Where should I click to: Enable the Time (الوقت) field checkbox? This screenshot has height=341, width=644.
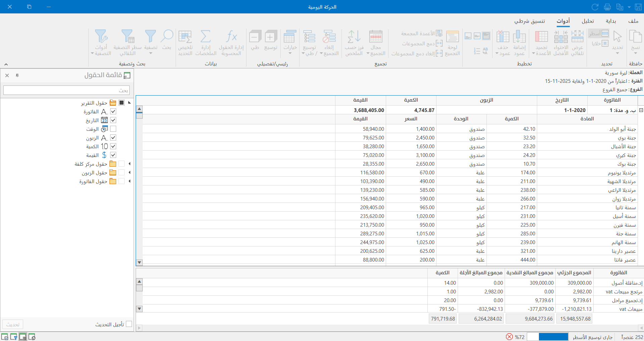click(x=113, y=129)
